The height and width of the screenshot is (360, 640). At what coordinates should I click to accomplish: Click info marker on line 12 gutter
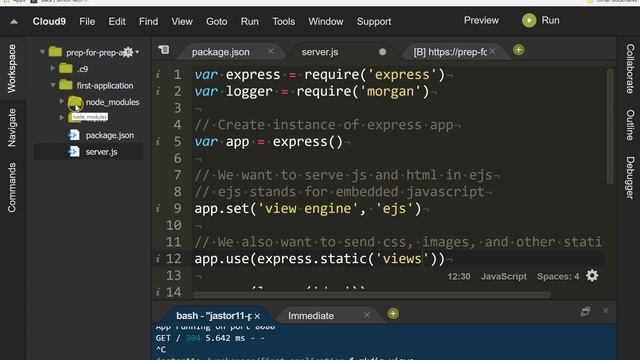(x=158, y=259)
